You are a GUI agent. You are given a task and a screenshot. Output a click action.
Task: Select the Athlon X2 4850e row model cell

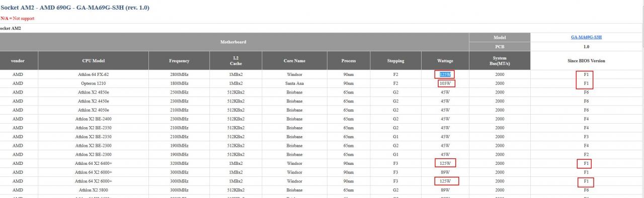(93, 92)
